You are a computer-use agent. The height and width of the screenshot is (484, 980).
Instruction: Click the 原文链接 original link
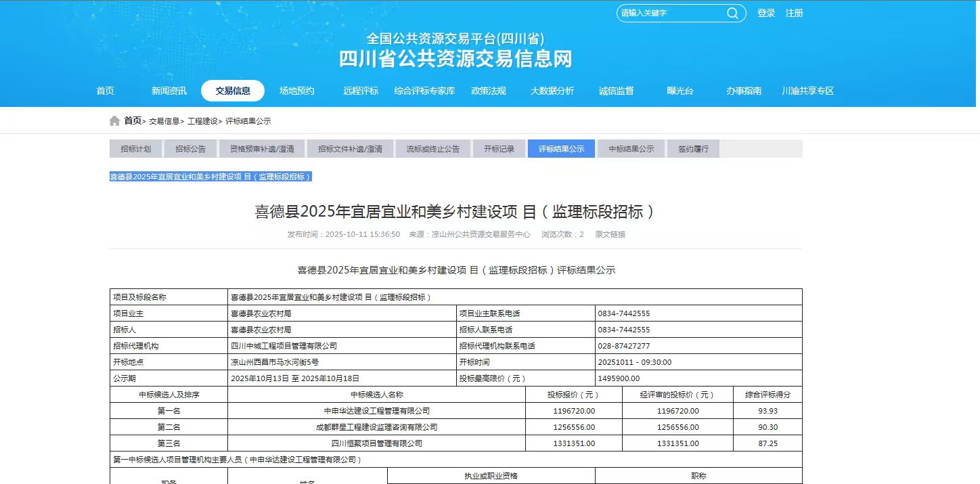coord(610,235)
